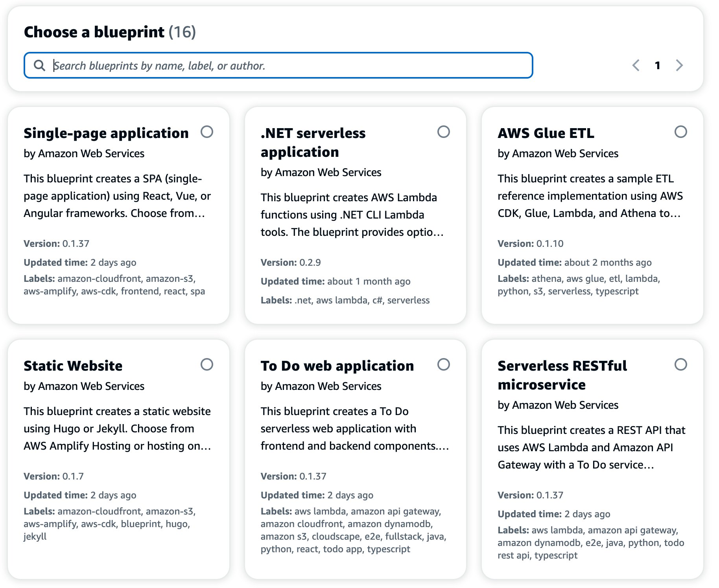Image resolution: width=719 pixels, height=588 pixels.
Task: Click the Static Website description text
Action: (x=117, y=428)
